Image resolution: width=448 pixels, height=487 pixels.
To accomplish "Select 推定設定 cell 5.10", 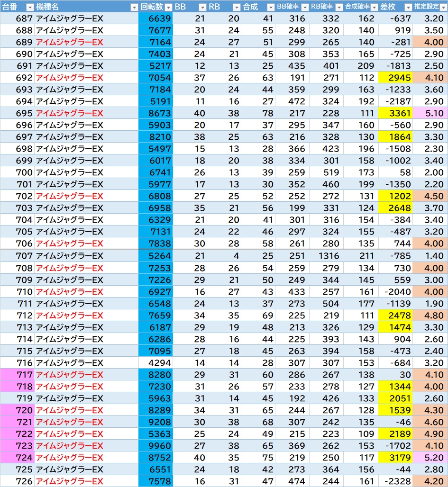I will (x=430, y=113).
